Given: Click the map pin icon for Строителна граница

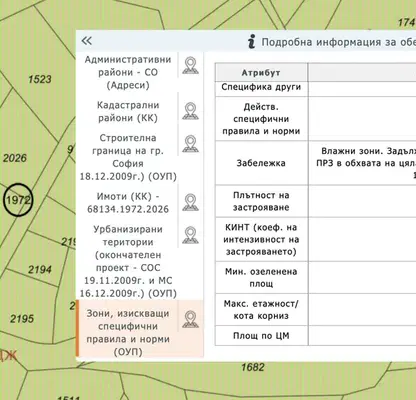Looking at the screenshot, I should click(x=190, y=144).
